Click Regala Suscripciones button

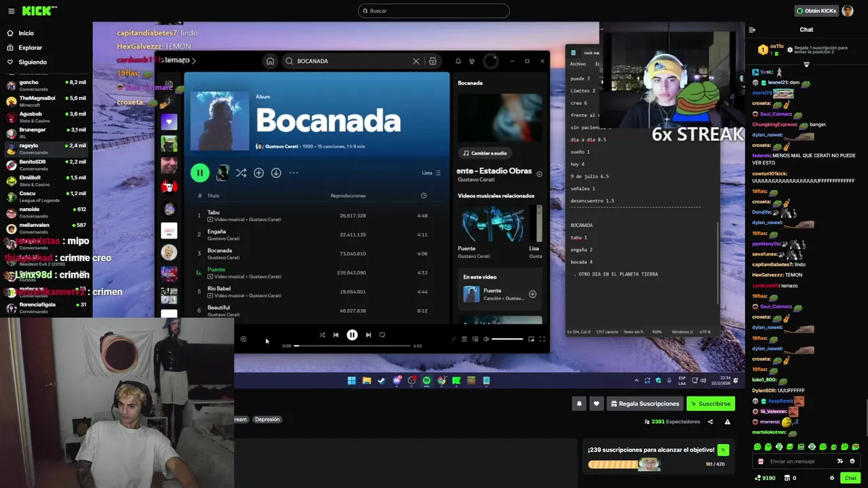[x=645, y=404]
